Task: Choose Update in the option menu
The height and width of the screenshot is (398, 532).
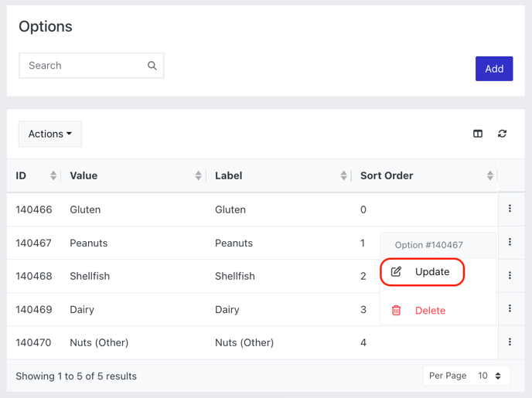Action: coord(422,272)
